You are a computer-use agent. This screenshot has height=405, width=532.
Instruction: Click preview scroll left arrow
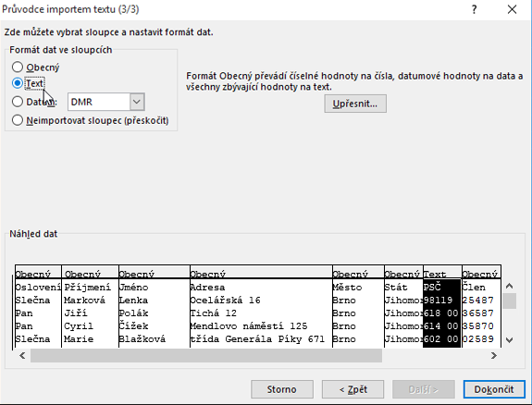click(x=22, y=355)
